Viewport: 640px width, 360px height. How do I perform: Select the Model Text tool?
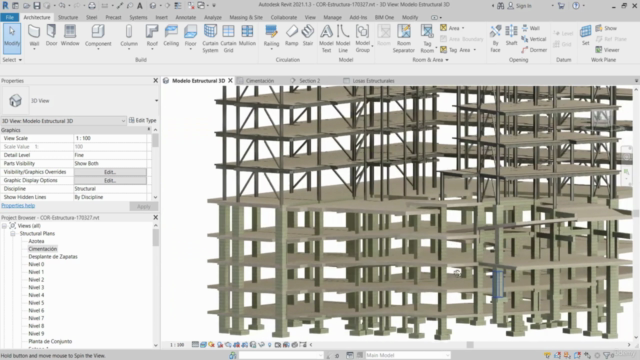pyautogui.click(x=326, y=38)
